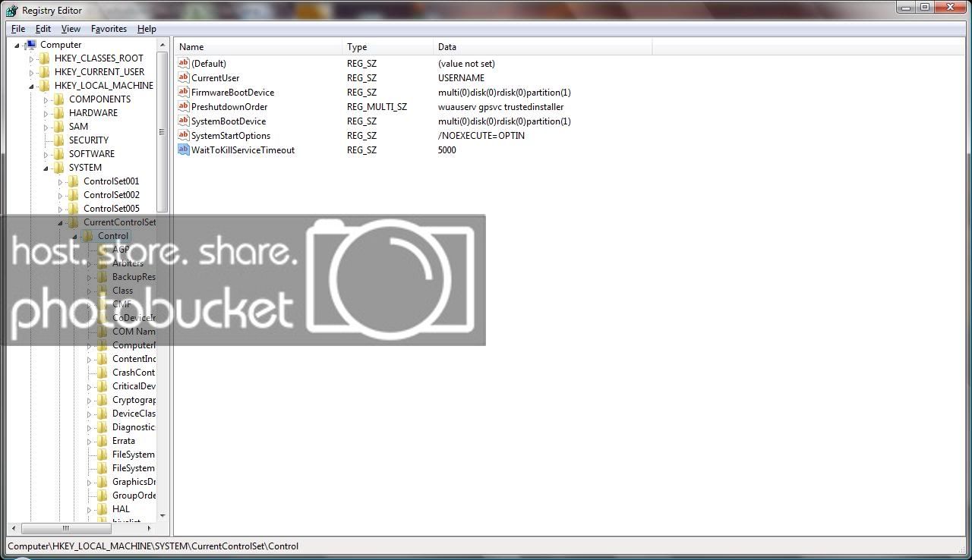Click the tree's vertical scrollbar down arrow
This screenshot has height=560, width=972.
[x=163, y=515]
